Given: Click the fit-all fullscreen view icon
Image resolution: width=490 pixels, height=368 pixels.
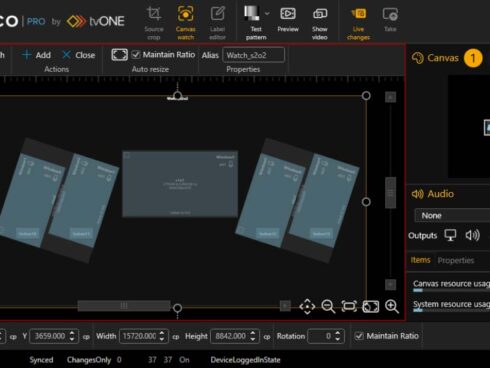Looking at the screenshot, I should click(371, 306).
